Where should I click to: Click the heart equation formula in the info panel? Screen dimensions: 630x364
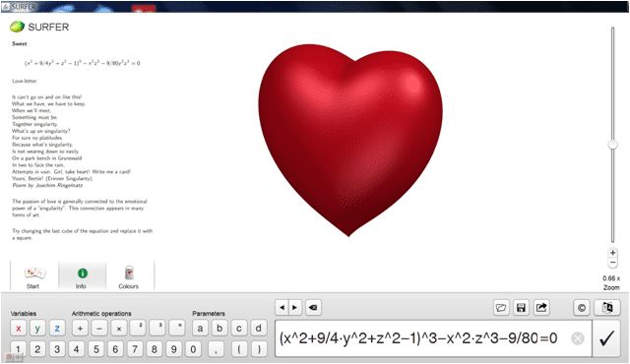(x=82, y=63)
